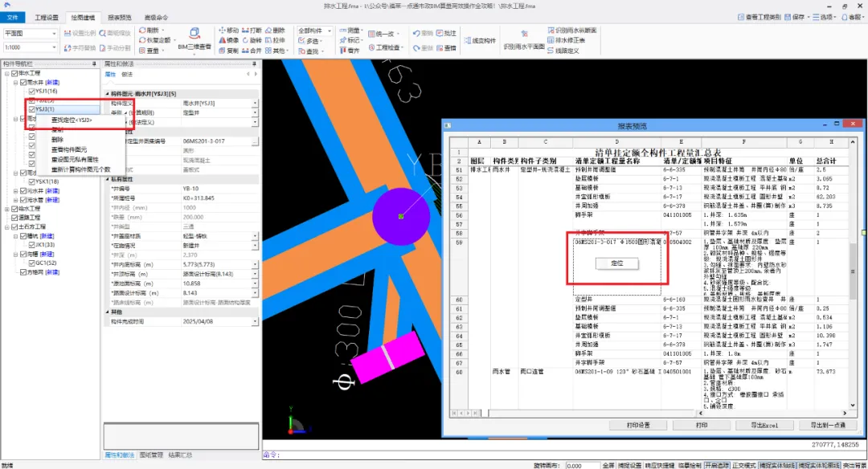Click the 保存 save icon

pos(794,17)
